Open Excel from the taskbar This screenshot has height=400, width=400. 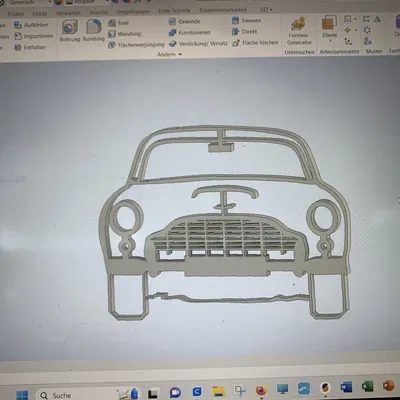pos(367,387)
